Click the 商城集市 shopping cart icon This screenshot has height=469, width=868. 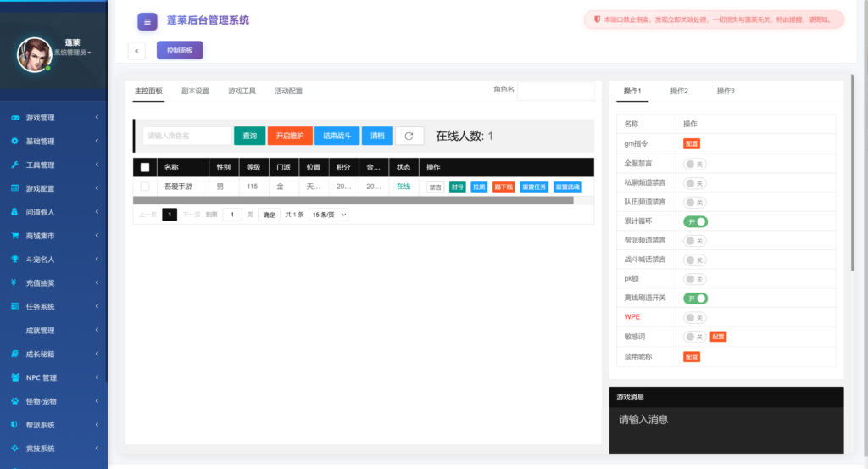pos(15,235)
